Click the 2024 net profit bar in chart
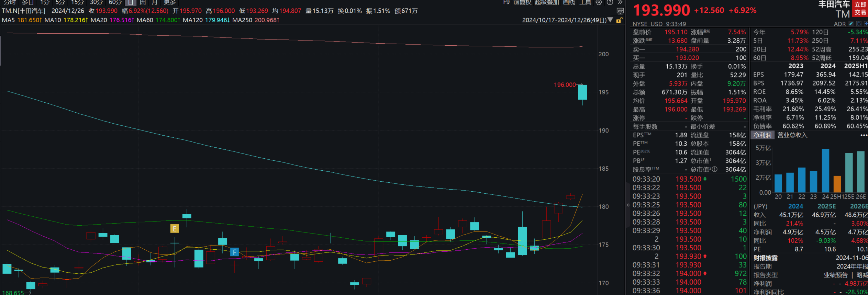868x295 pixels. point(825,170)
